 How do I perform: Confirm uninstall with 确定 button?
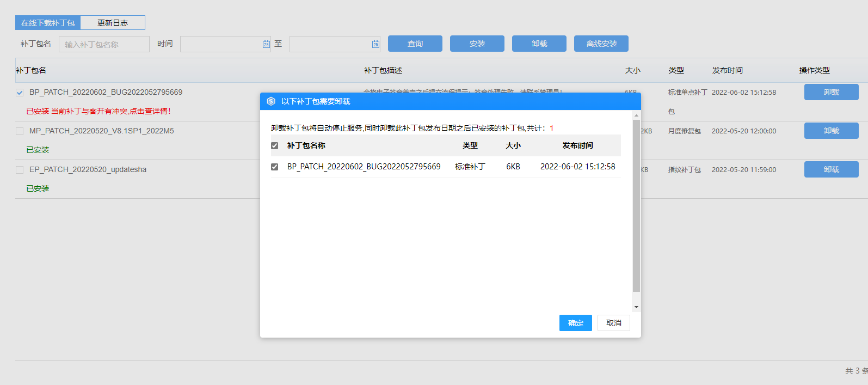pos(575,323)
